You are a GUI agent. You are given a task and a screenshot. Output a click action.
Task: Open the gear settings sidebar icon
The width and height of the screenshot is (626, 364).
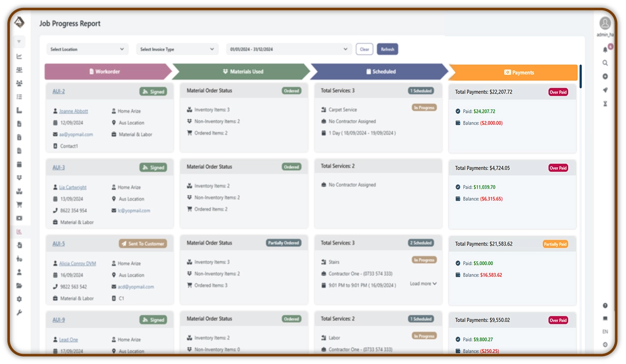point(19,299)
